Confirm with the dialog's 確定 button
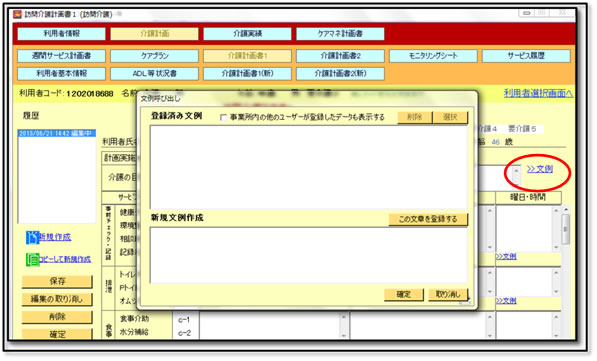 click(x=404, y=294)
